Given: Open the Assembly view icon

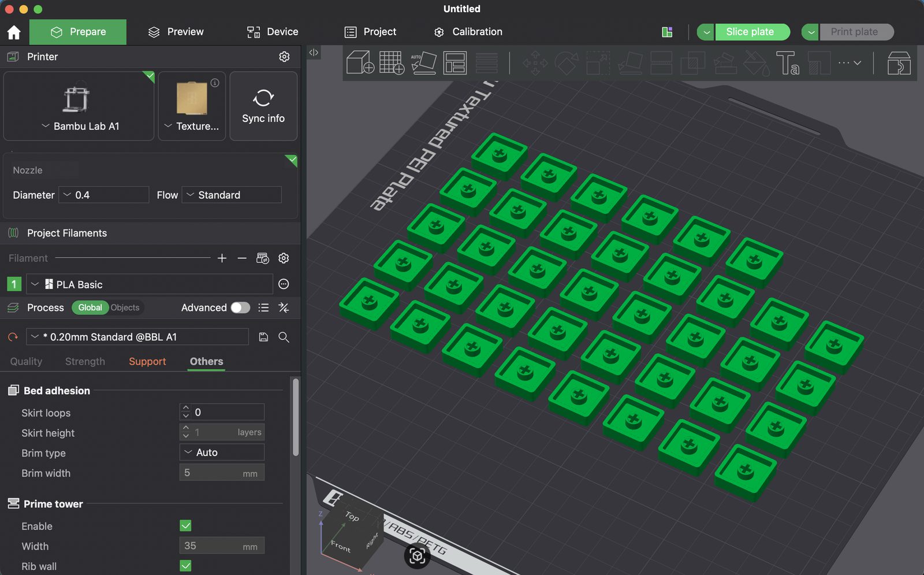Looking at the screenshot, I should [899, 63].
